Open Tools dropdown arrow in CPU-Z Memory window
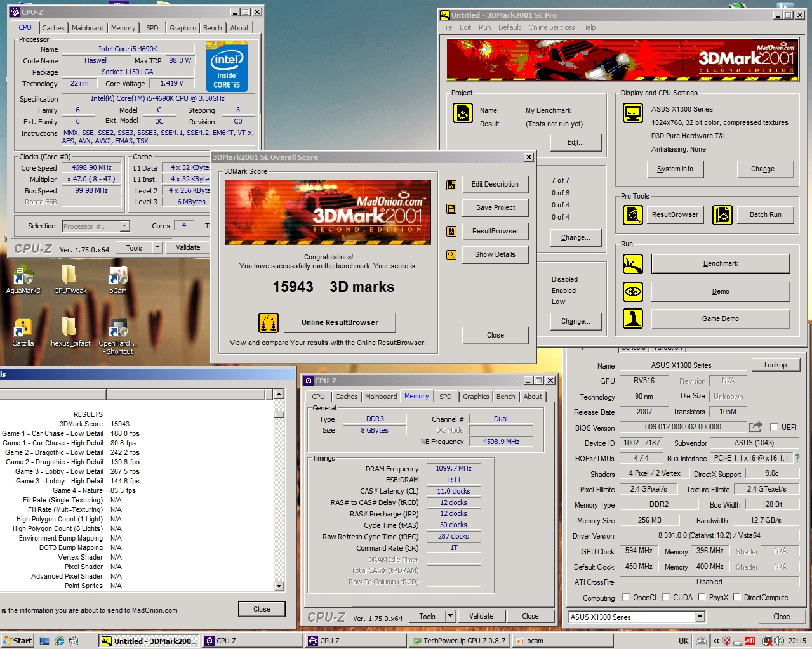The width and height of the screenshot is (812, 649). 451,616
